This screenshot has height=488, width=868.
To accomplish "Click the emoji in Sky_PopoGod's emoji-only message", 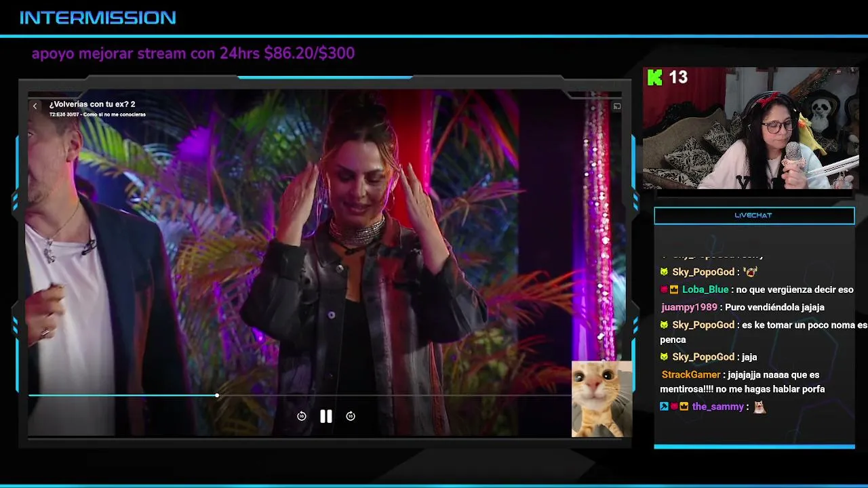I will pyautogui.click(x=750, y=272).
